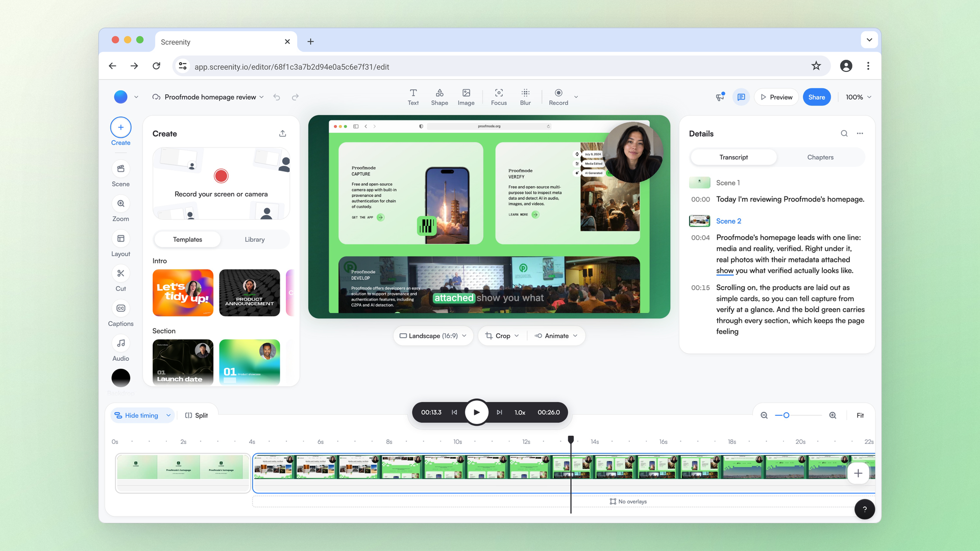This screenshot has width=980, height=551.
Task: Expand more tools chevron beside Record
Action: [x=576, y=97]
